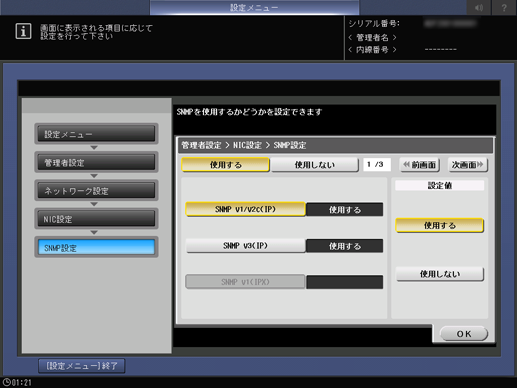Select the SNMP v1/v2c(IP) item
The image size is (517, 388).
(245, 209)
